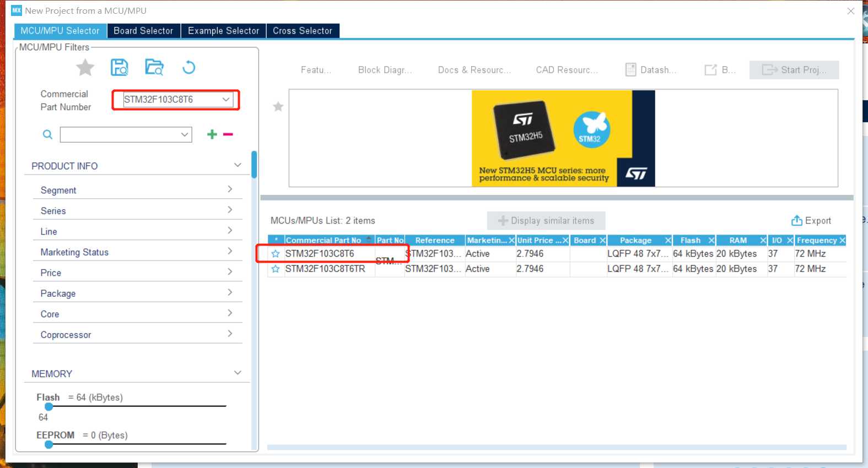Switch to Board Selector tab
Viewport: 868px width, 468px height.
coord(143,31)
